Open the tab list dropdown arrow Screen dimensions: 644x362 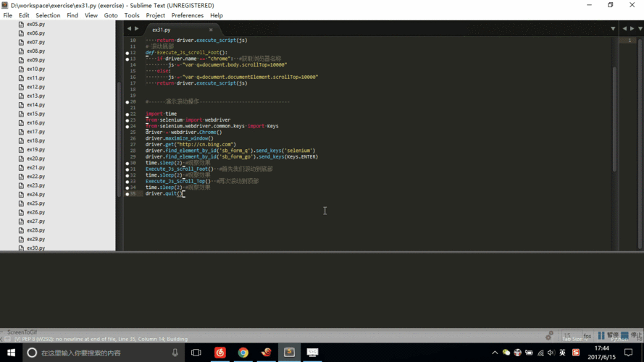(613, 29)
